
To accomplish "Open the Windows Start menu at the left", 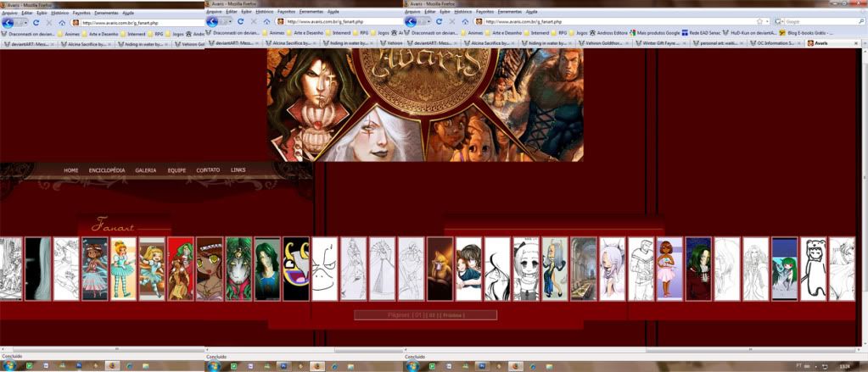I will point(8,366).
